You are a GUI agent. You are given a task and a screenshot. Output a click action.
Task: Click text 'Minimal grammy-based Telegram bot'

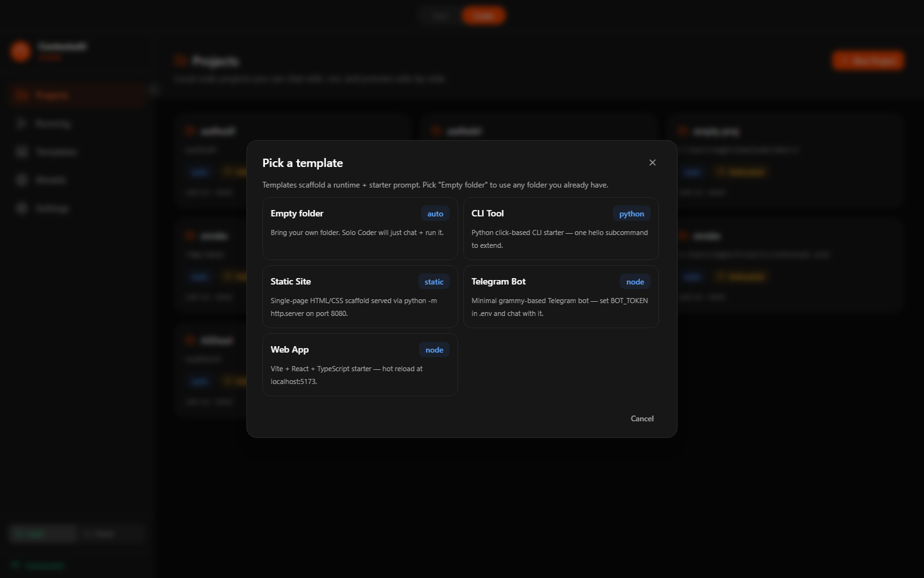coord(530,301)
